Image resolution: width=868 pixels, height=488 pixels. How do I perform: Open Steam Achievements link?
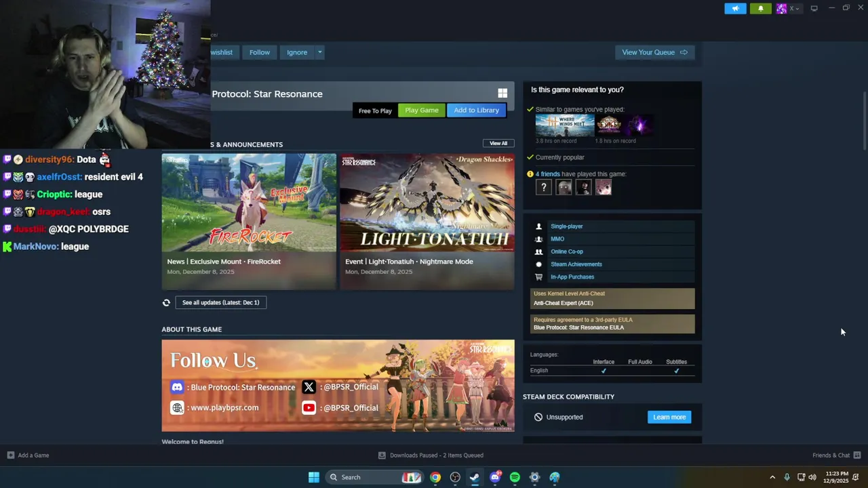click(x=576, y=264)
